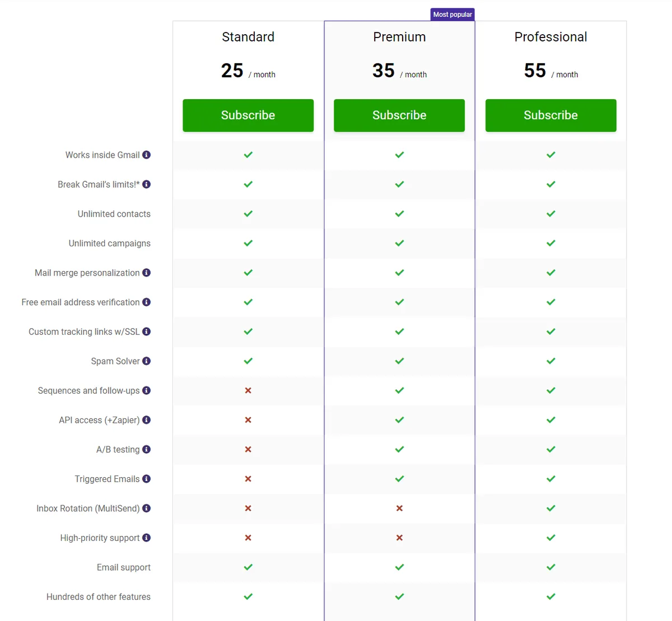Click the Inbox Rotation (MultiSend) info icon
The image size is (672, 621).
point(146,508)
